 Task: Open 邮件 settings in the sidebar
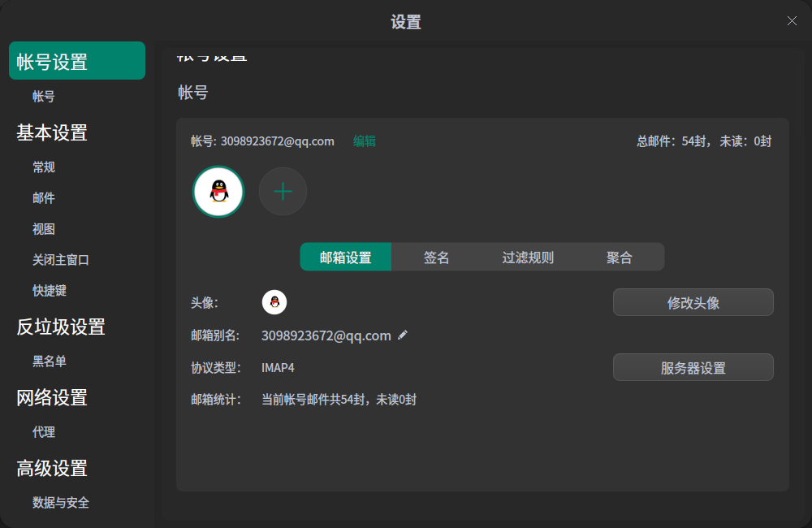tap(44, 197)
